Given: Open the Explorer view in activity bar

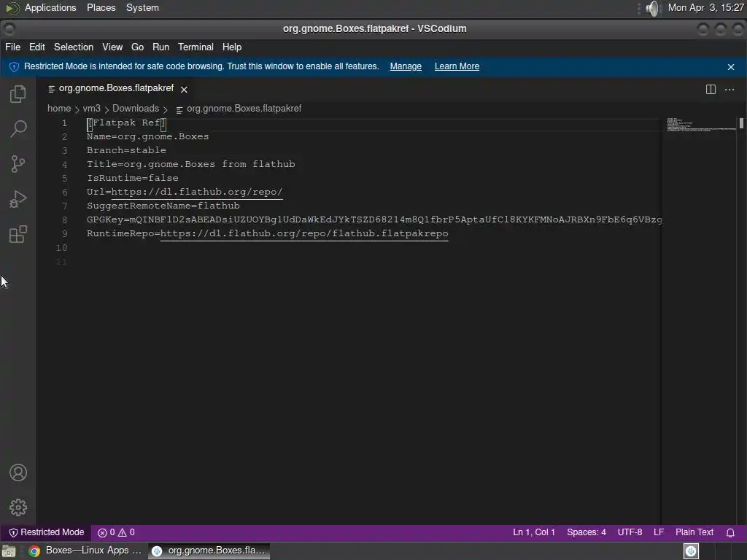Looking at the screenshot, I should tap(18, 94).
